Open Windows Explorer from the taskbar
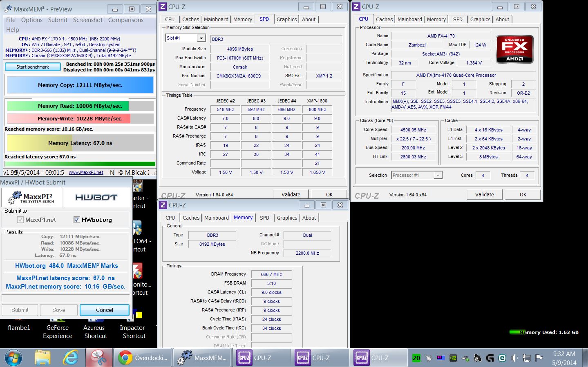588x367 pixels. coord(42,358)
